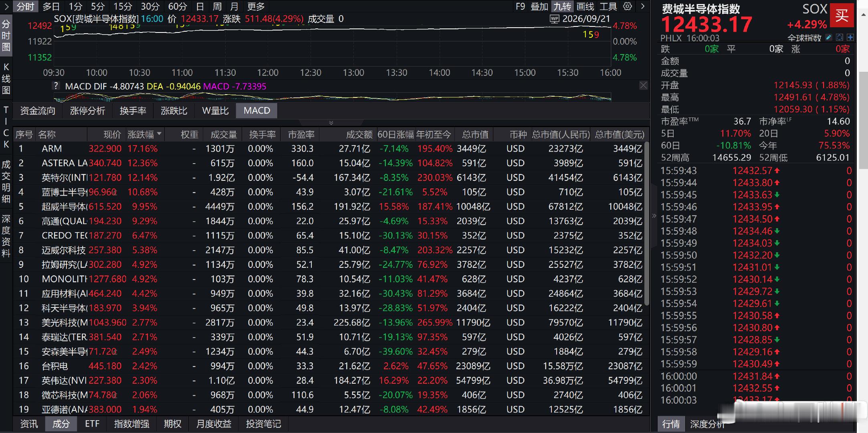Enable the 画线 drawing mode
This screenshot has width=868, height=433.
585,6
